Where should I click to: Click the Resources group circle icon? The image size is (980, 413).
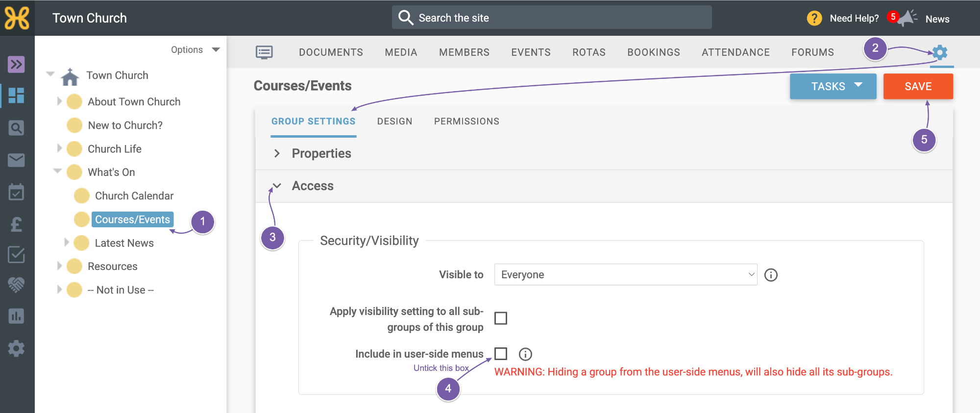coord(74,266)
